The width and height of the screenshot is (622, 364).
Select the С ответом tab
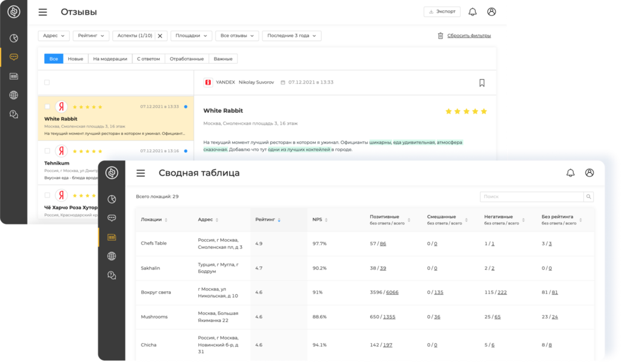coord(149,58)
